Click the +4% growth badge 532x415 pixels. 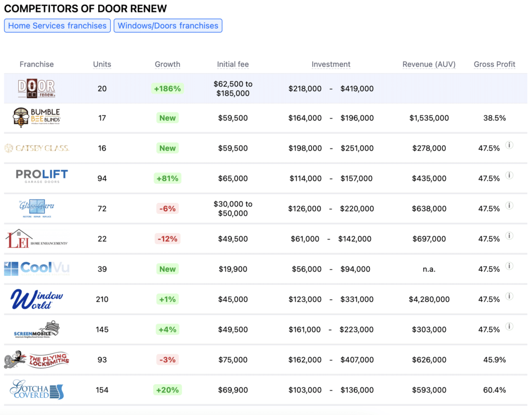point(168,329)
